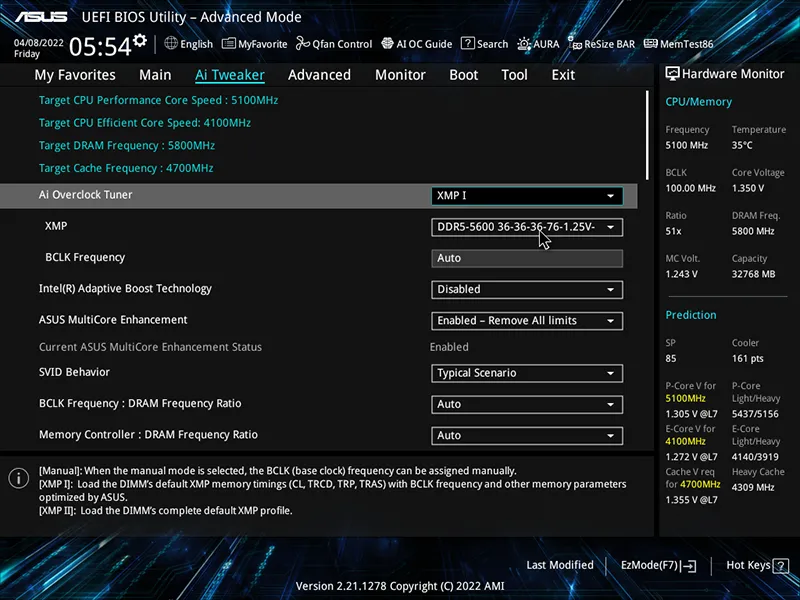Click the globe language icon
Screen dimensions: 800x600
click(x=171, y=43)
